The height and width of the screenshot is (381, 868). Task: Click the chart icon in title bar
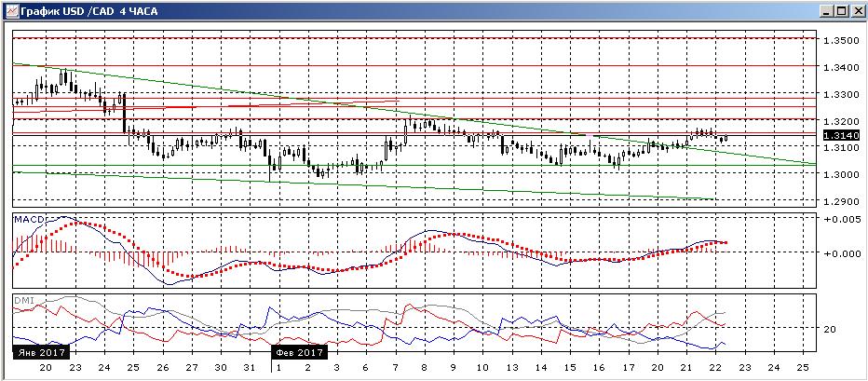(11, 10)
